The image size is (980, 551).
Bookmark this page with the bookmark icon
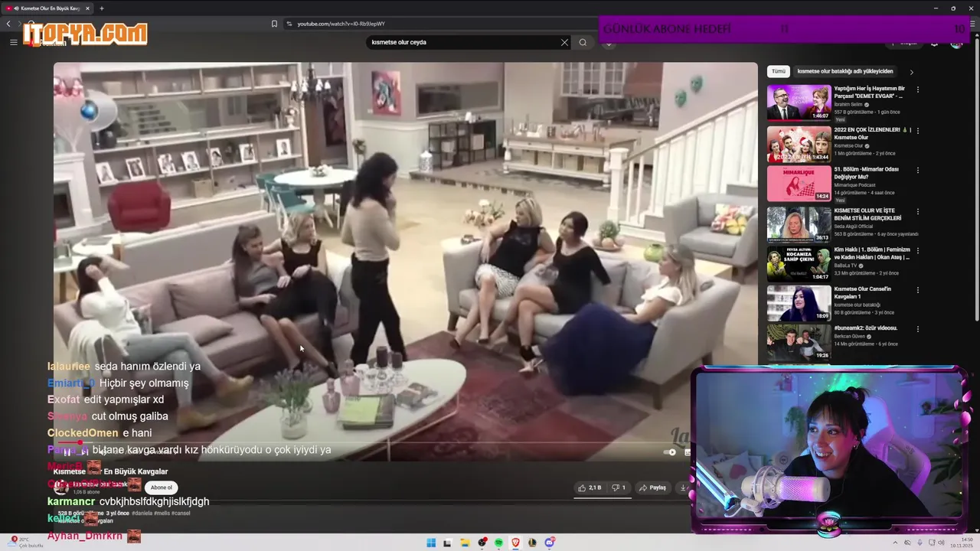point(274,24)
